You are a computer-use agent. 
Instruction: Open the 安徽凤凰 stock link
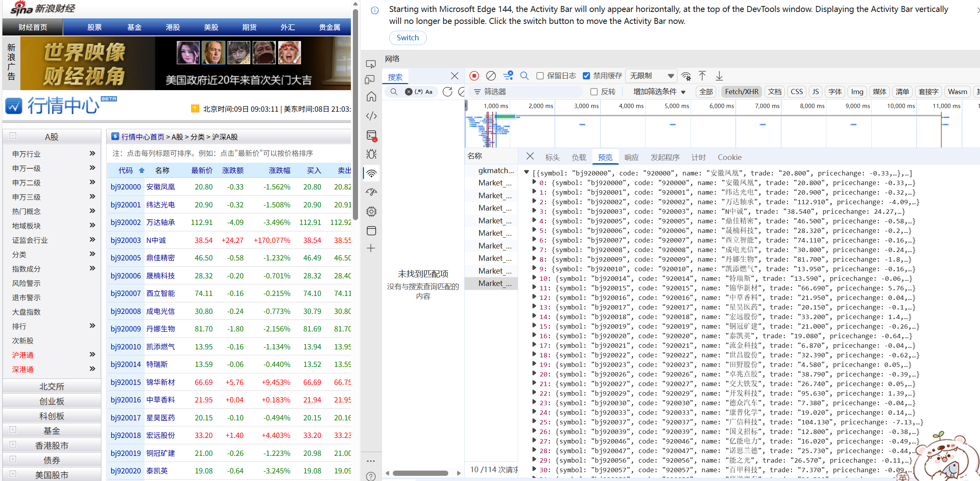pos(160,187)
